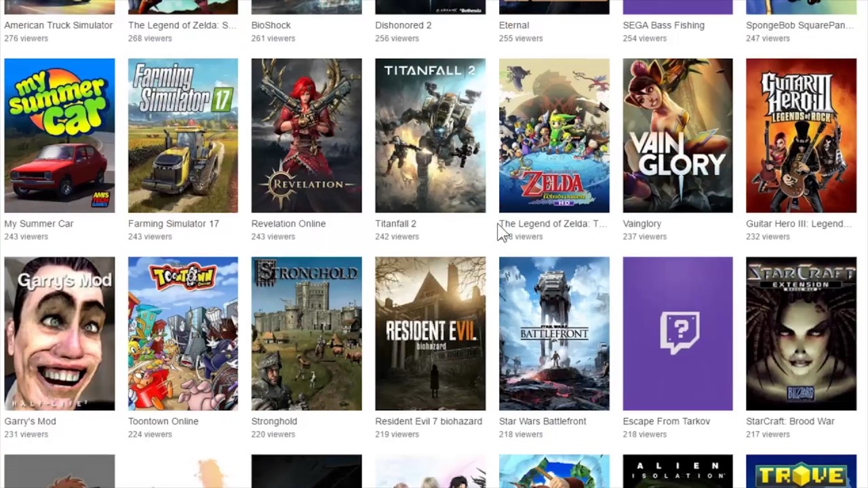Open the Farming Simulator 17 cover image
Image resolution: width=868 pixels, height=488 pixels.
click(183, 136)
